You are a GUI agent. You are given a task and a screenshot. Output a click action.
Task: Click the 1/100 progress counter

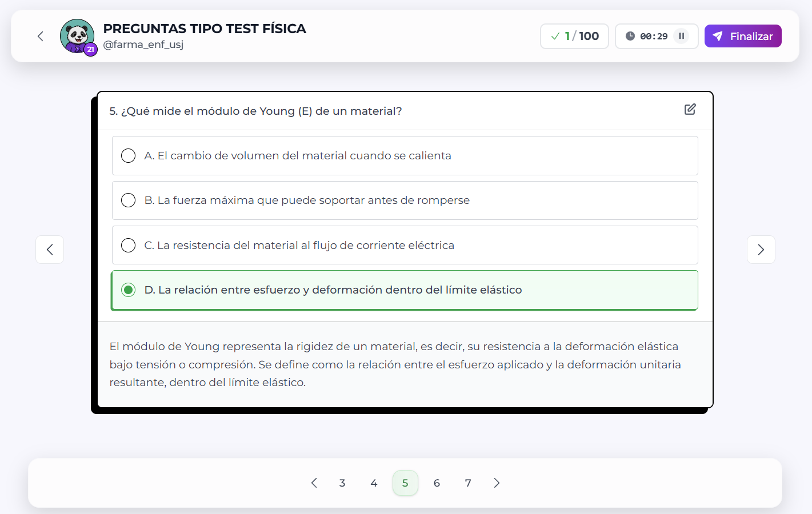(x=574, y=35)
